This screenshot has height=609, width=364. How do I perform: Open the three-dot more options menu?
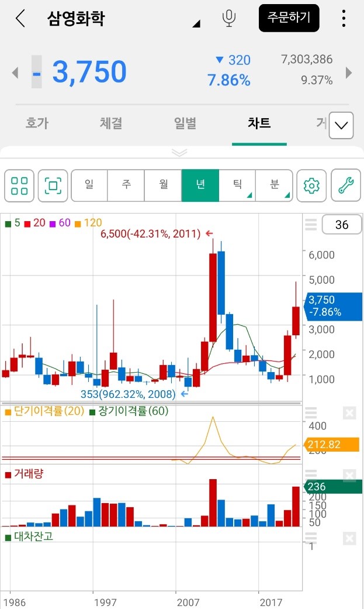344,18
